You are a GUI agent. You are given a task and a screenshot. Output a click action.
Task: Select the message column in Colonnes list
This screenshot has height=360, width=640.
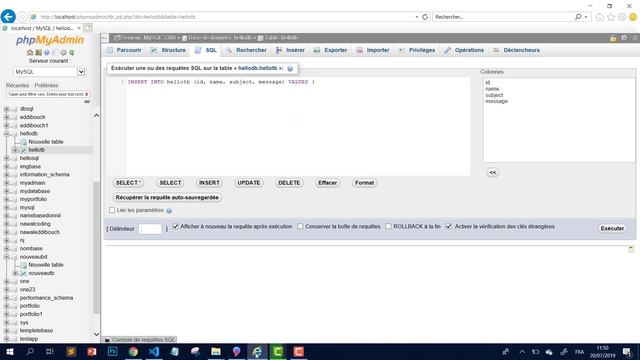click(496, 101)
